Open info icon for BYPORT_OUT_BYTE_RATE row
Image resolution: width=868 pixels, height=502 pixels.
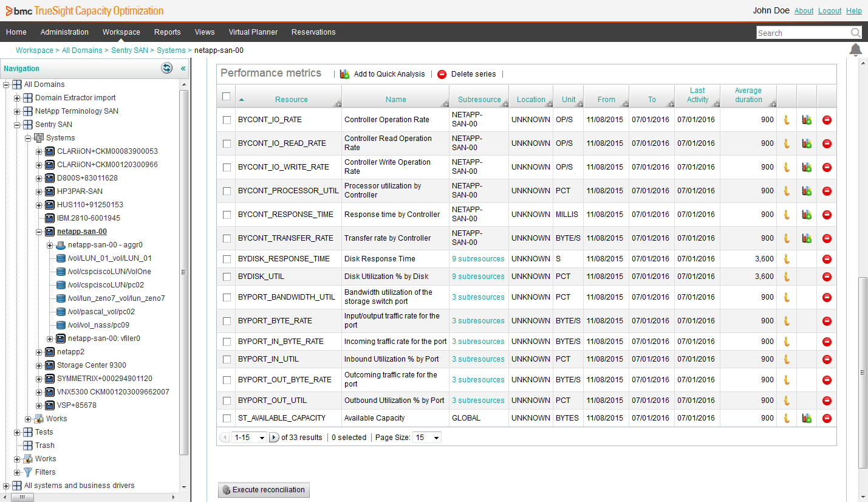(786, 380)
